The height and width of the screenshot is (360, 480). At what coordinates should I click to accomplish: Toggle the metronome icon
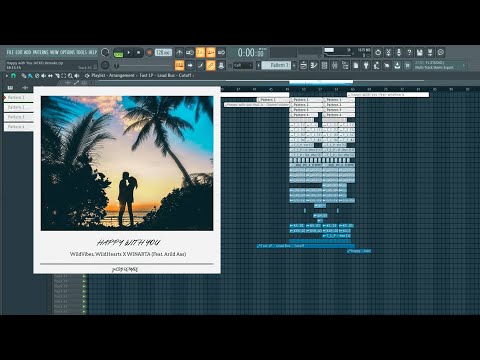click(179, 52)
